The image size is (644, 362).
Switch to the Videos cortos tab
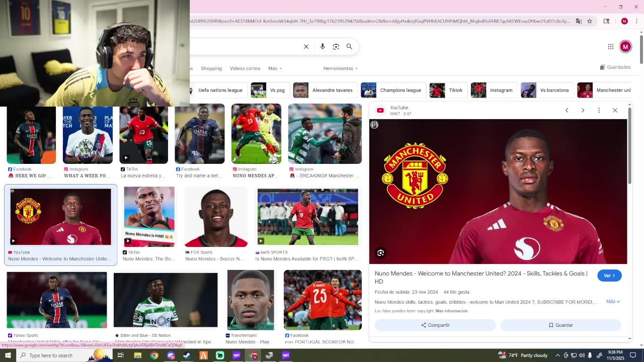pos(245,68)
